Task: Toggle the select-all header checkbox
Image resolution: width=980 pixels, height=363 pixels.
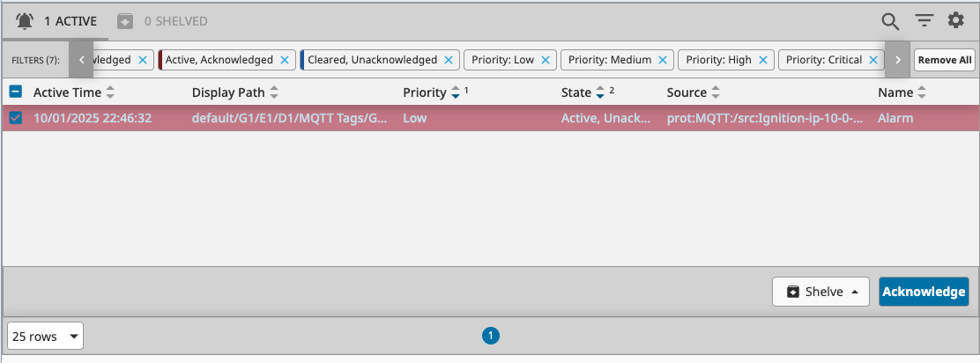Action: click(x=16, y=92)
